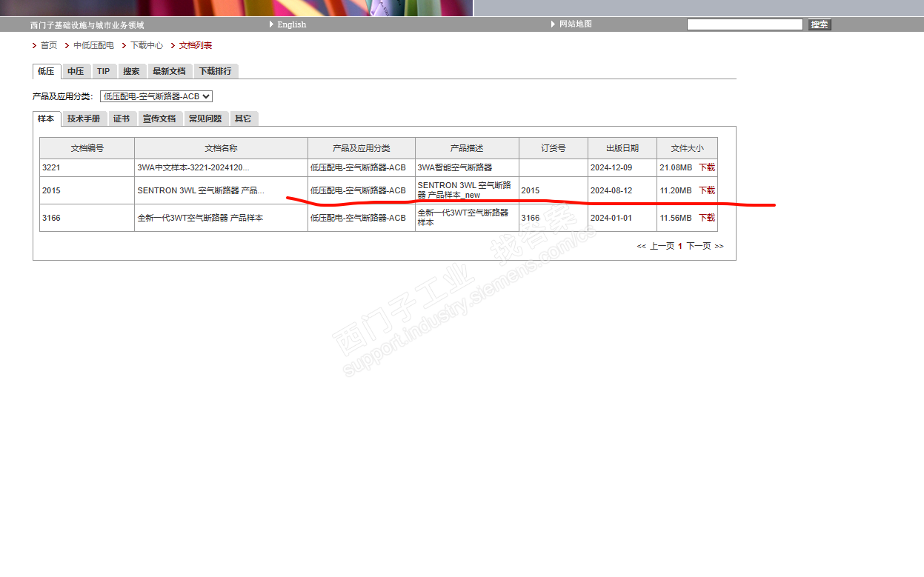Select the 其它 document tab
This screenshot has height=577, width=924.
click(243, 119)
